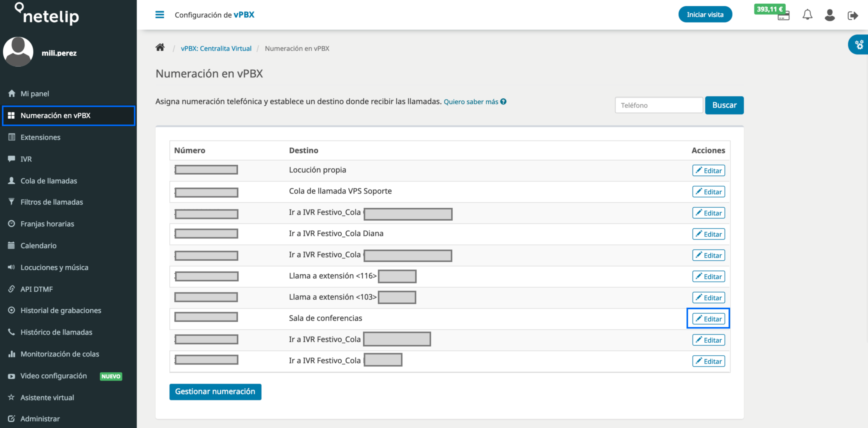Click the help question mark icon
The width and height of the screenshot is (868, 428).
(503, 101)
